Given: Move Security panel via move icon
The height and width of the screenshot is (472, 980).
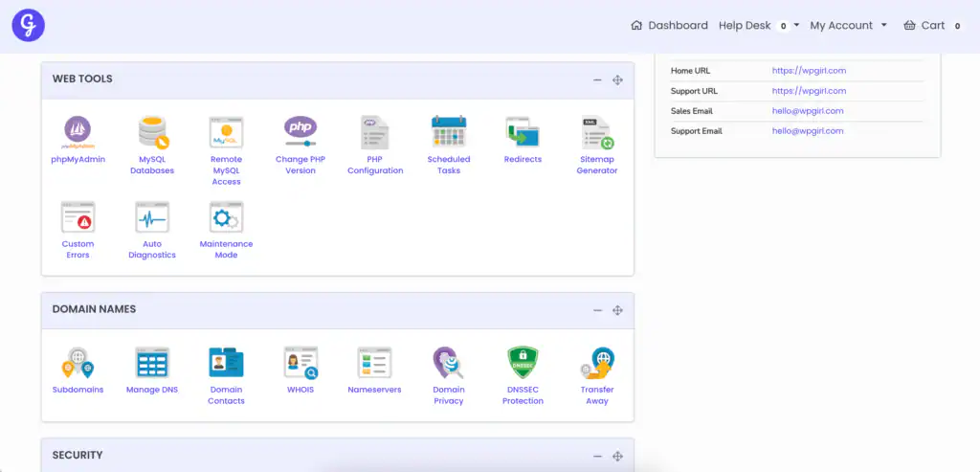Looking at the screenshot, I should pyautogui.click(x=617, y=457).
